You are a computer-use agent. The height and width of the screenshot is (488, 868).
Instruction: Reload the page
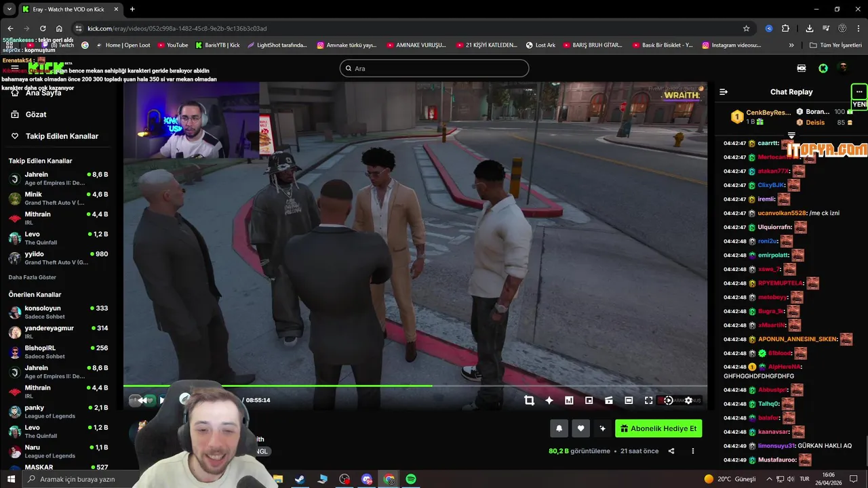[43, 28]
